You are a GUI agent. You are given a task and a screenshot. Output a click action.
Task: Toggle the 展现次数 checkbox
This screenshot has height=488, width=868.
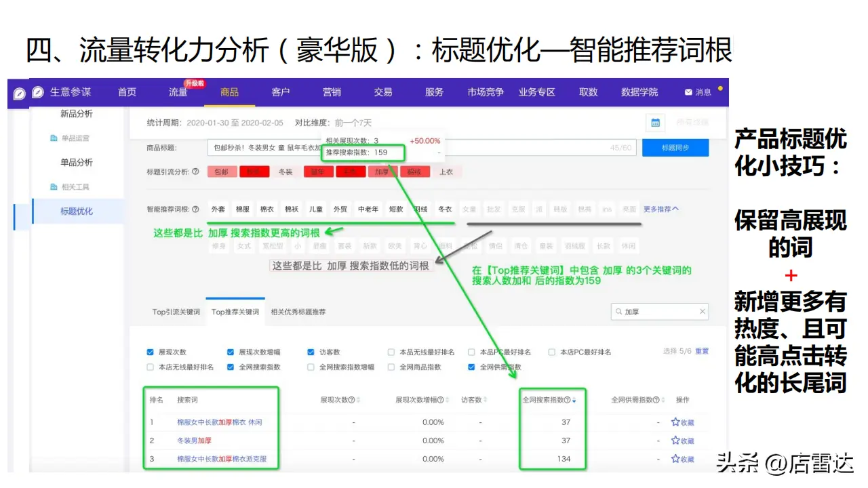151,352
